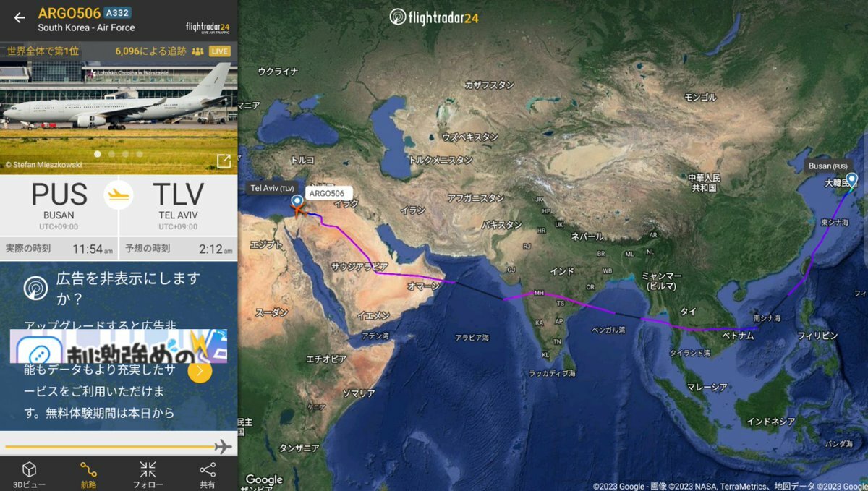This screenshot has width=868, height=491.
Task: Click the South Korea Air Force aircraft photo
Action: (119, 107)
